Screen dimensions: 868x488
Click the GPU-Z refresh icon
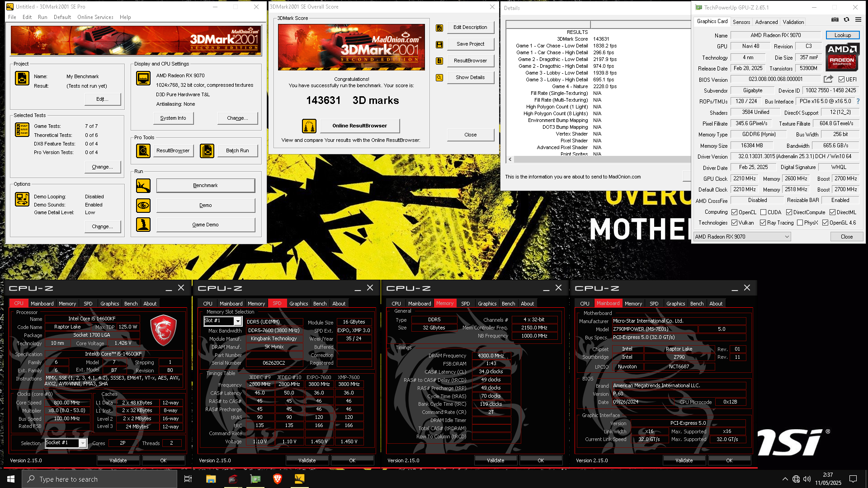coord(846,20)
